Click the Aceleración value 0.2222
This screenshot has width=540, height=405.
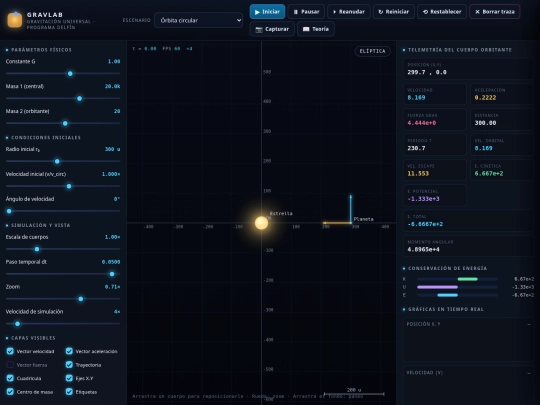click(485, 97)
